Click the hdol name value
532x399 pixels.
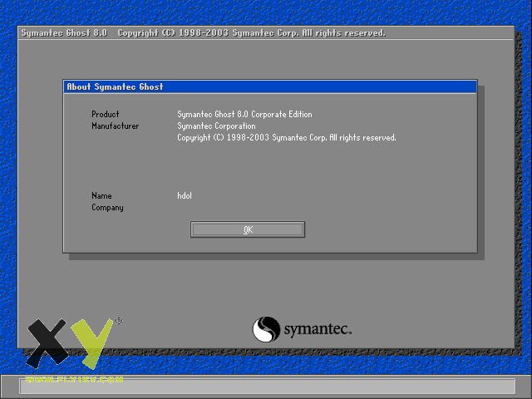tap(185, 196)
